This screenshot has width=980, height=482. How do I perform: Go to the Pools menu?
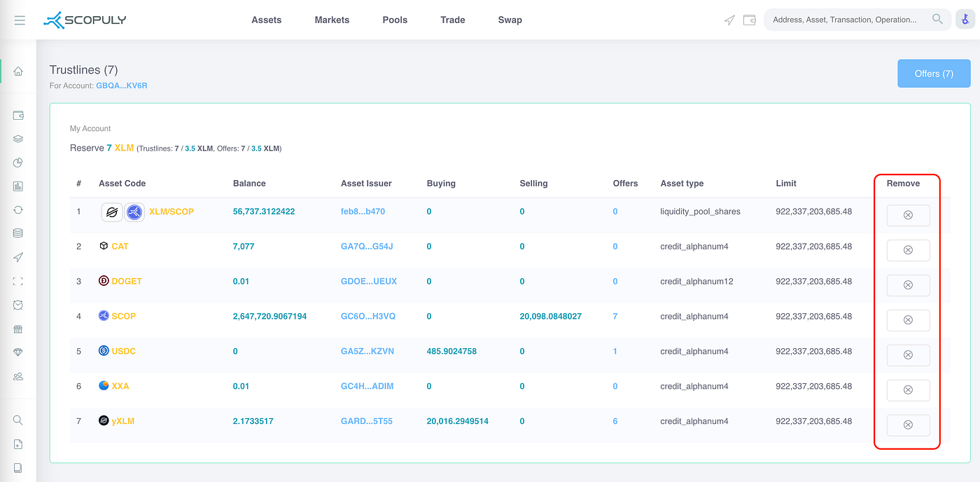point(395,20)
